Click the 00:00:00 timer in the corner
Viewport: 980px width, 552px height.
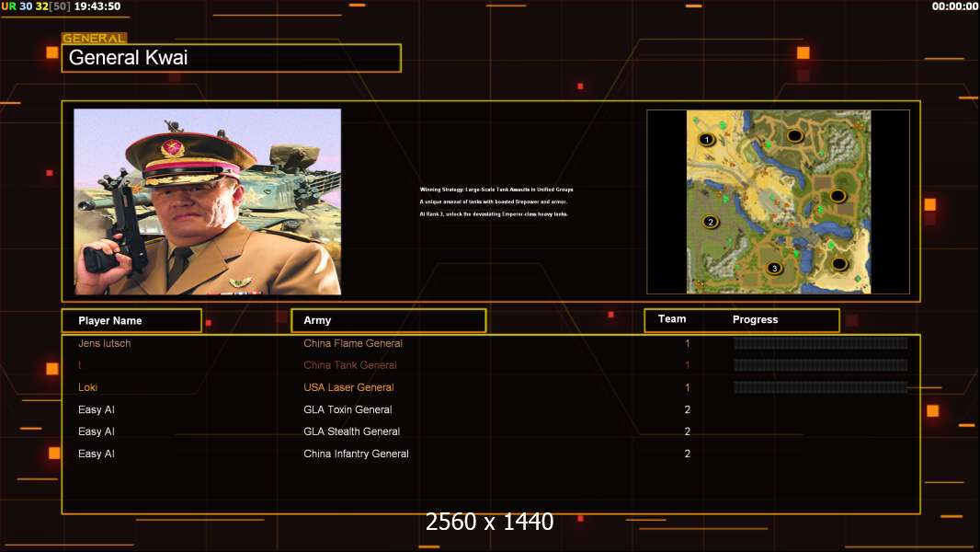954,6
